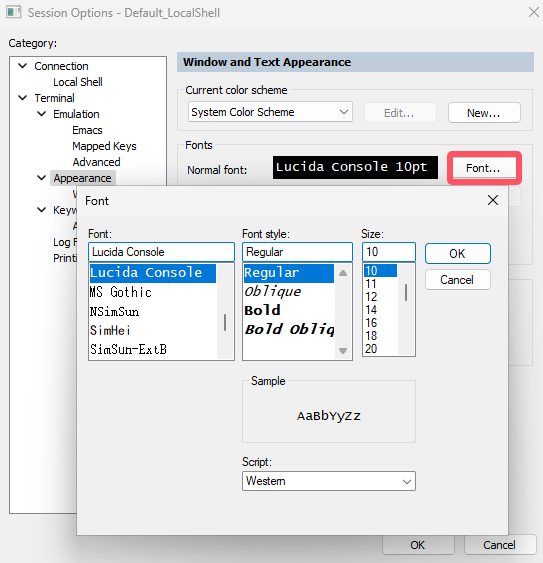543x563 pixels.
Task: Select Appearance in category tree
Action: pyautogui.click(x=82, y=178)
